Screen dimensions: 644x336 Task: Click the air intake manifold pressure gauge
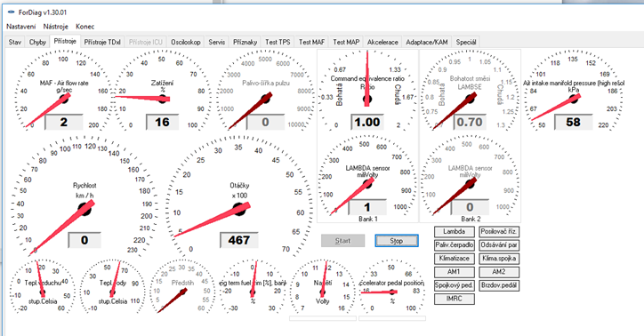(574, 91)
